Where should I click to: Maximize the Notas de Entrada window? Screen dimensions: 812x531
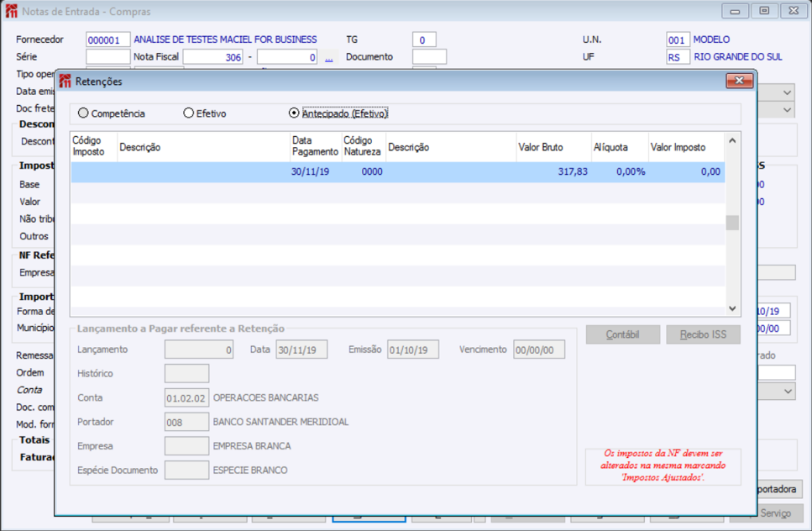tap(764, 11)
